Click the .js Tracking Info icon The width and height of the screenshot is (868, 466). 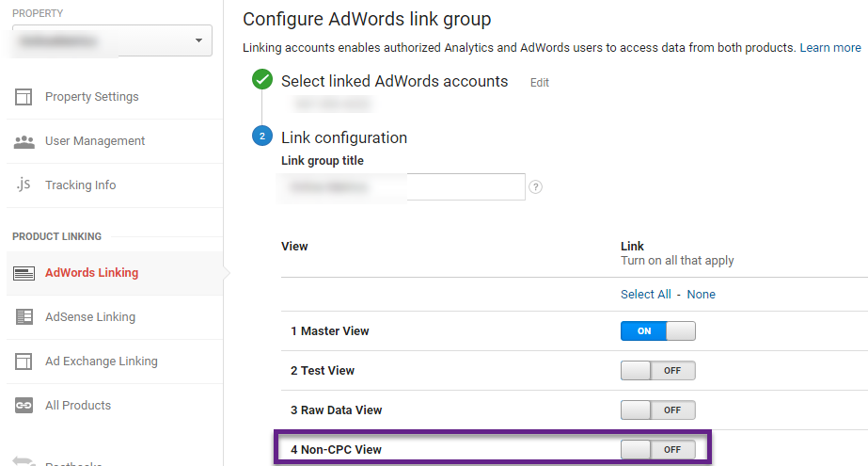point(24,185)
